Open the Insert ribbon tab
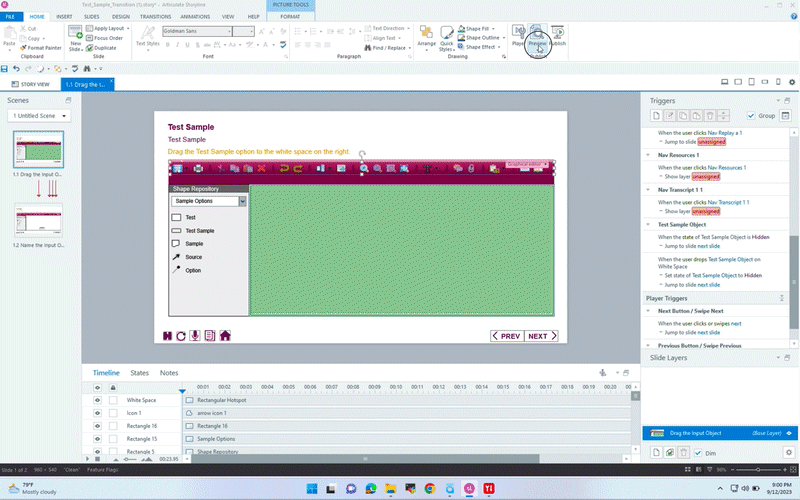Image resolution: width=800 pixels, height=500 pixels. point(64,17)
